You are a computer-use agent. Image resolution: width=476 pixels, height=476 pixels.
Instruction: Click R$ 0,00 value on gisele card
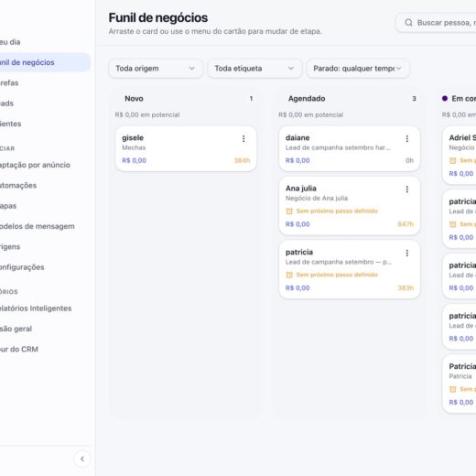coord(134,160)
